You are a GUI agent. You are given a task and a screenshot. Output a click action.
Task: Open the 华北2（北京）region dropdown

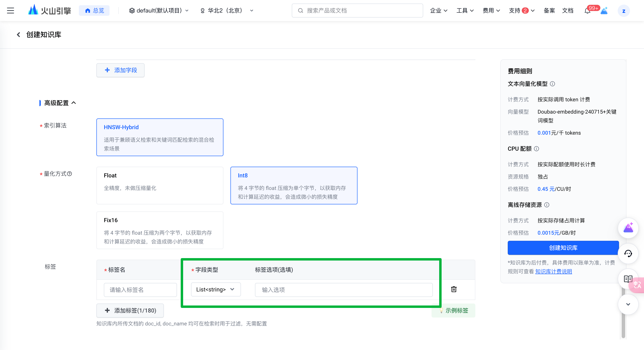coord(227,11)
